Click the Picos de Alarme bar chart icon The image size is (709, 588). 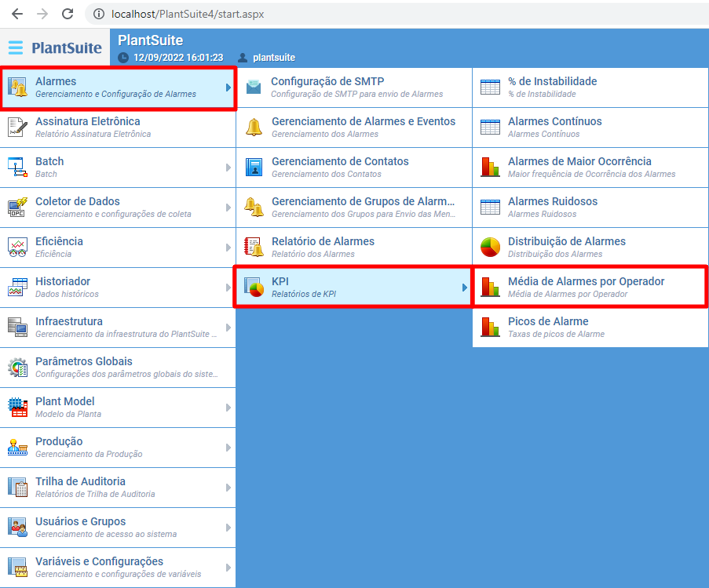(490, 327)
